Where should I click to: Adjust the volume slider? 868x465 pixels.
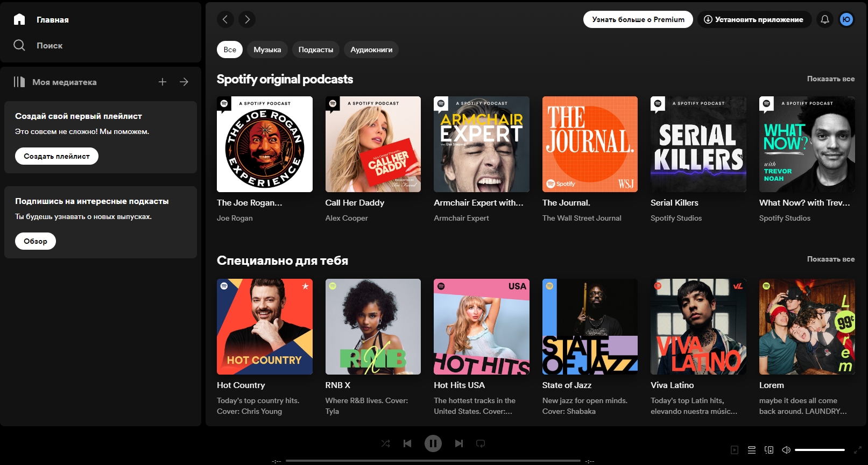(x=820, y=450)
